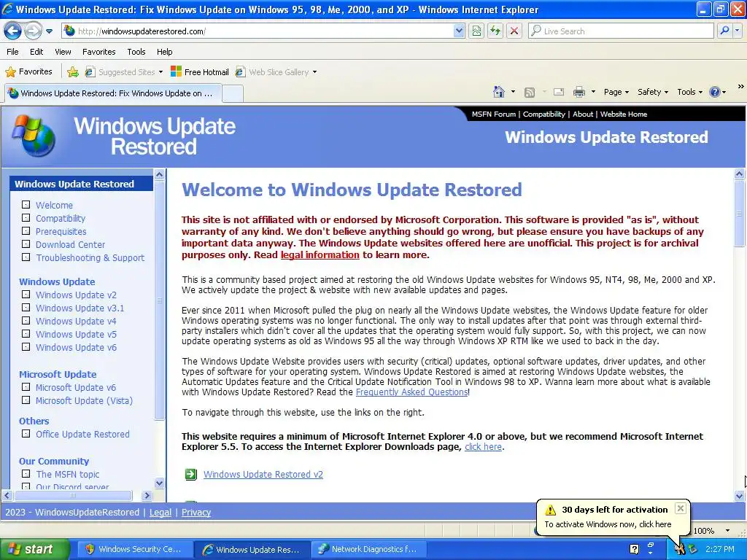
Task: Open the Website Home header link
Action: point(624,114)
